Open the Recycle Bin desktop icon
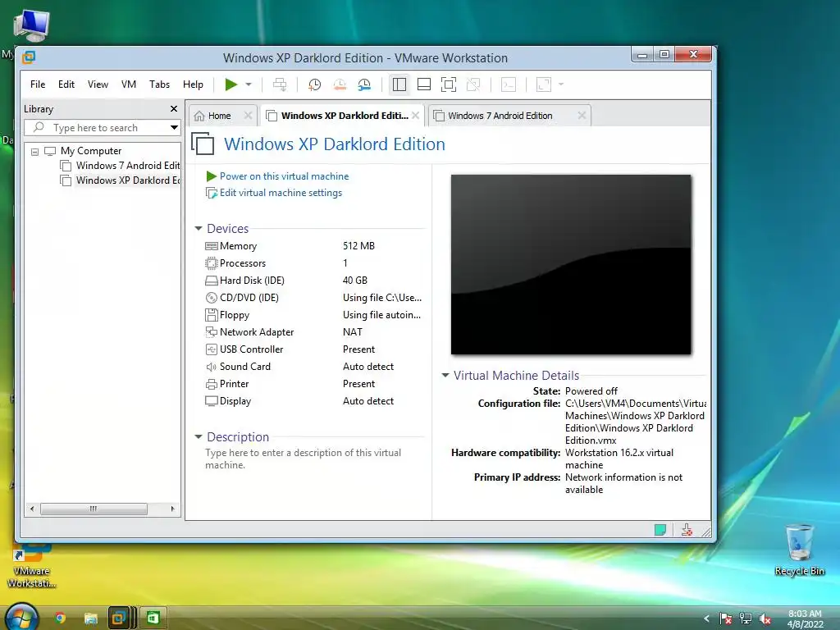840x630 pixels. (799, 550)
